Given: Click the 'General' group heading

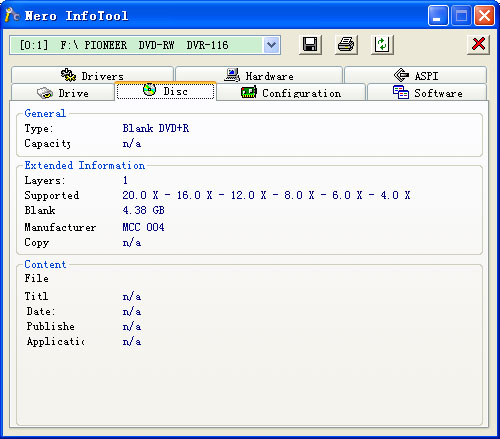Looking at the screenshot, I should coord(45,113).
